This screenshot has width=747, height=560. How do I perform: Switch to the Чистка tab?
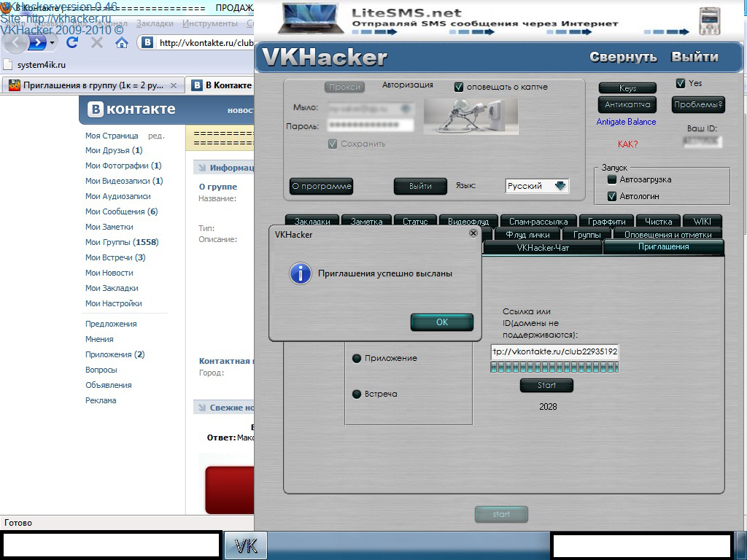(x=659, y=221)
